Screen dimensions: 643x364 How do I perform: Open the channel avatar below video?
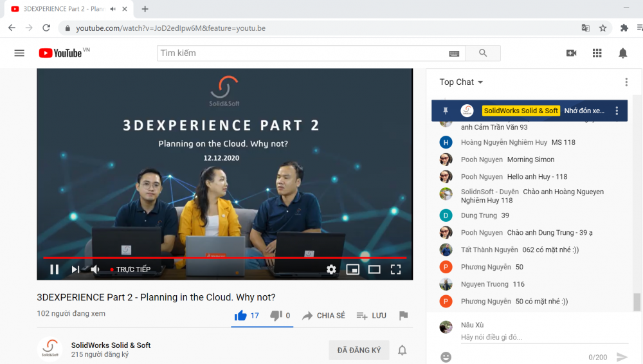pos(50,349)
